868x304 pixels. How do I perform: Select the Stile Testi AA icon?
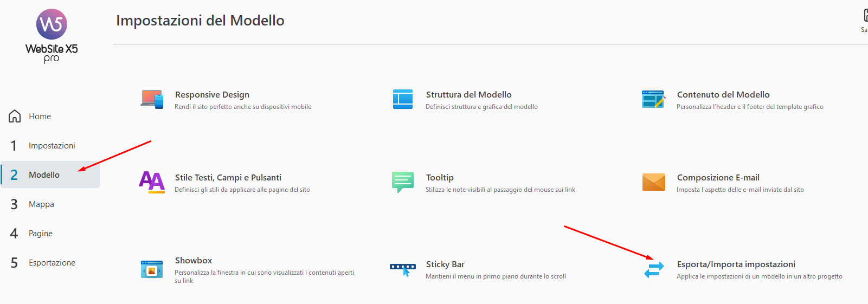pyautogui.click(x=152, y=182)
